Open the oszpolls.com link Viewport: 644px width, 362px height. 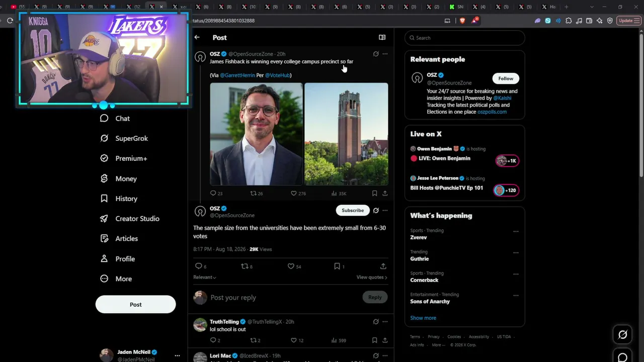tap(492, 112)
